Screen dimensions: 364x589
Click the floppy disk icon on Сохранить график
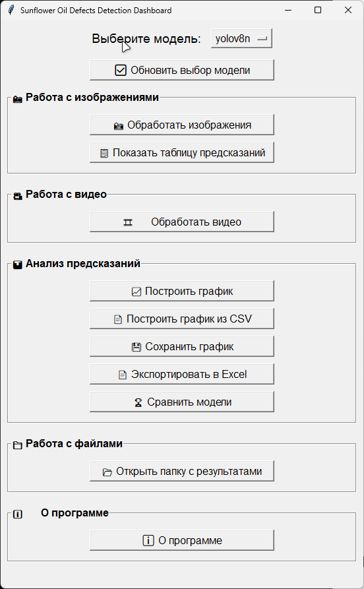click(136, 347)
